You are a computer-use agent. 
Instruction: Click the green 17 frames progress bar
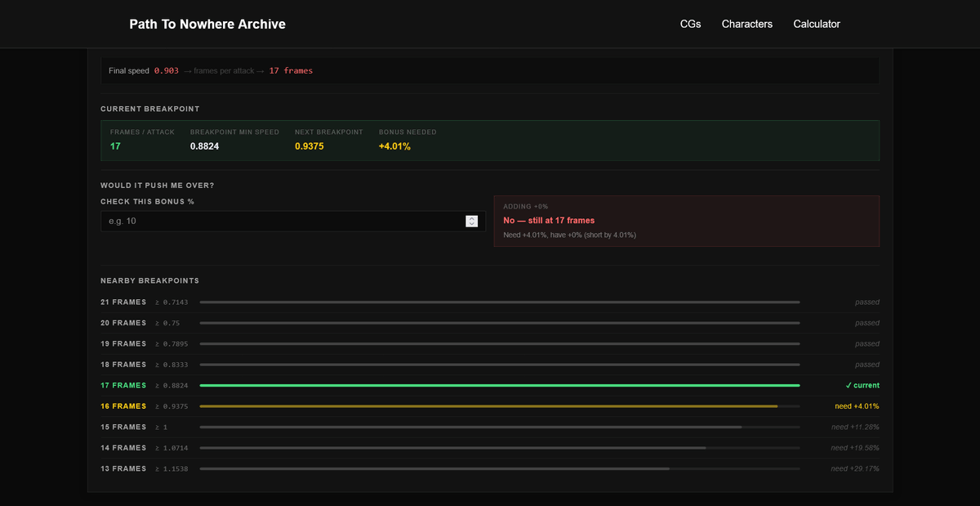coord(500,385)
